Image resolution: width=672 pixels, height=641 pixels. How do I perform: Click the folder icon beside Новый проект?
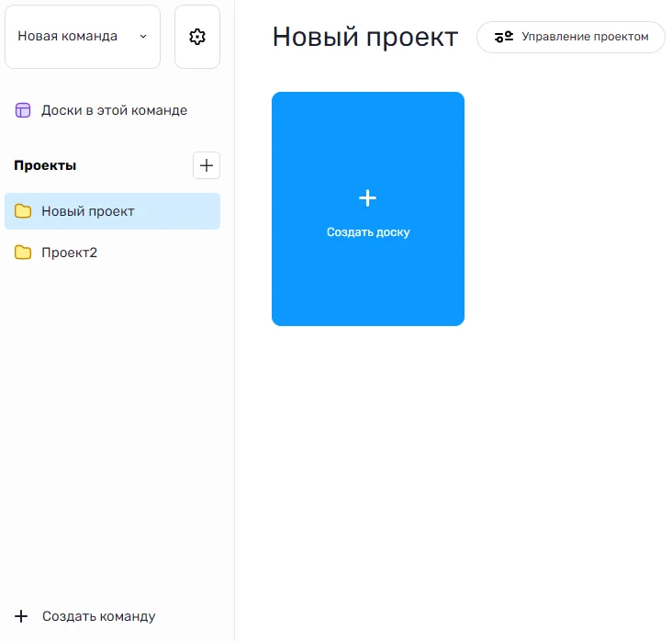click(x=23, y=211)
